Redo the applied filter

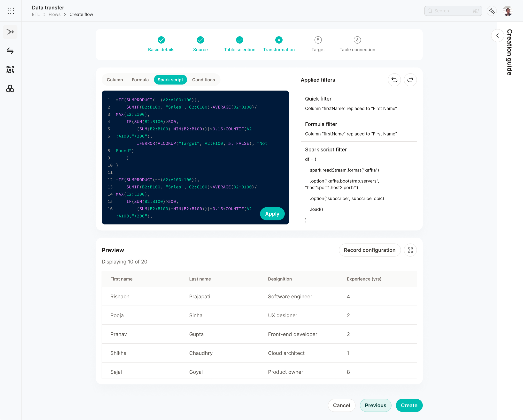tap(410, 80)
